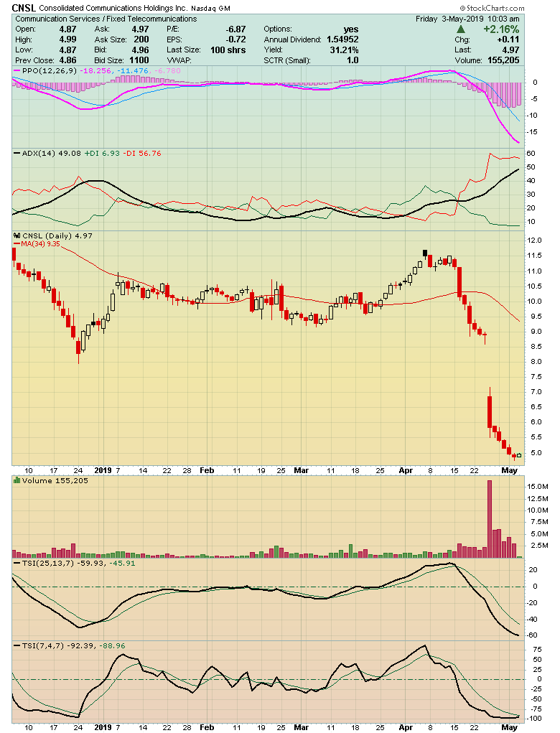The height and width of the screenshot is (733, 560).
Task: Click the green up-arrow change icon
Action: [x=461, y=29]
